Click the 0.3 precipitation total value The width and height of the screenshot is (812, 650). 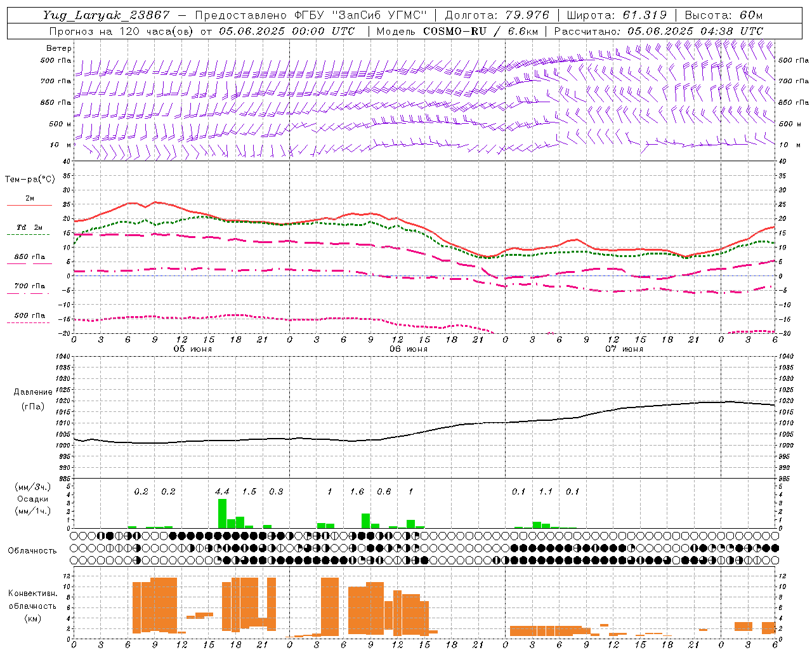pos(276,491)
